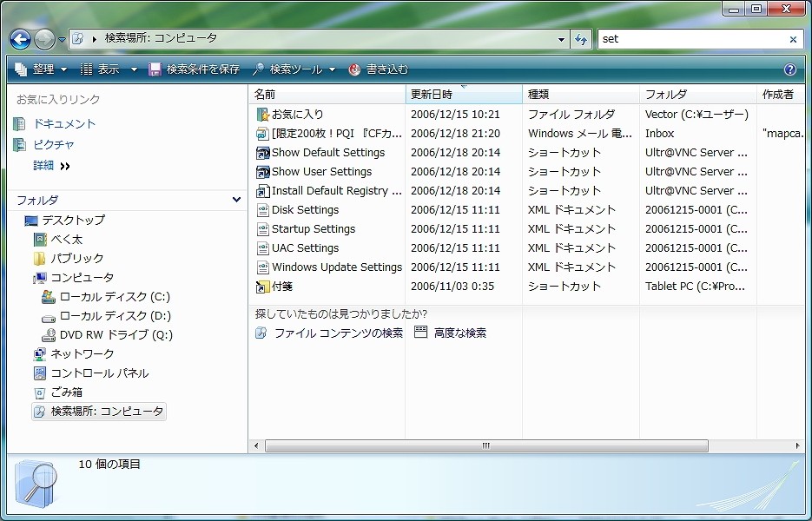Screen dimensions: 812x521
Task: Collapse the フォルダ pane chevron
Action: click(237, 200)
